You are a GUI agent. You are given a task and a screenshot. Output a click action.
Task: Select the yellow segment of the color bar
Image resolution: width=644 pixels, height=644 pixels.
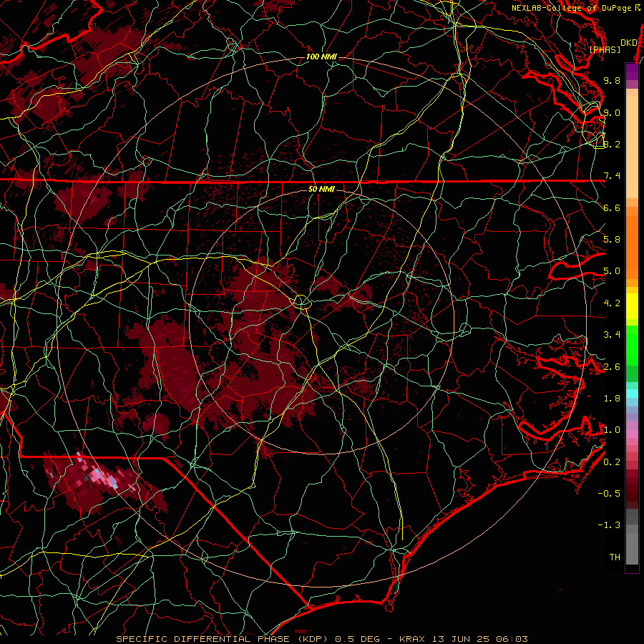click(x=632, y=306)
